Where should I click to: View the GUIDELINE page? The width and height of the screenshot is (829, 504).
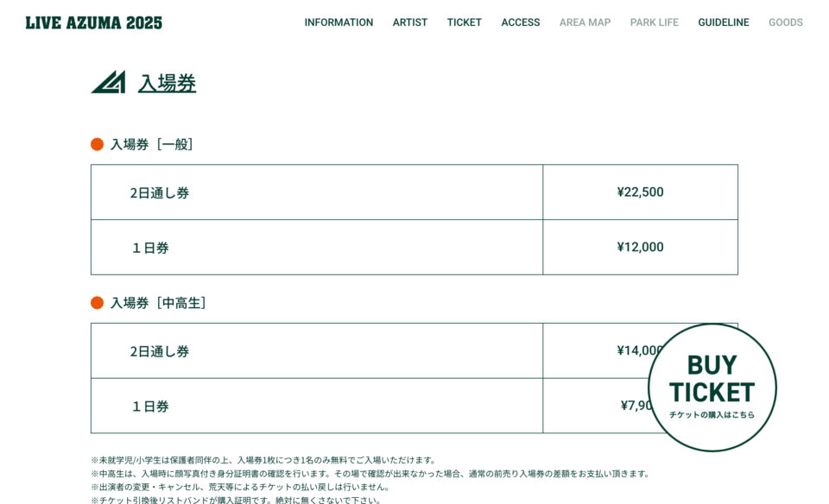(x=724, y=22)
